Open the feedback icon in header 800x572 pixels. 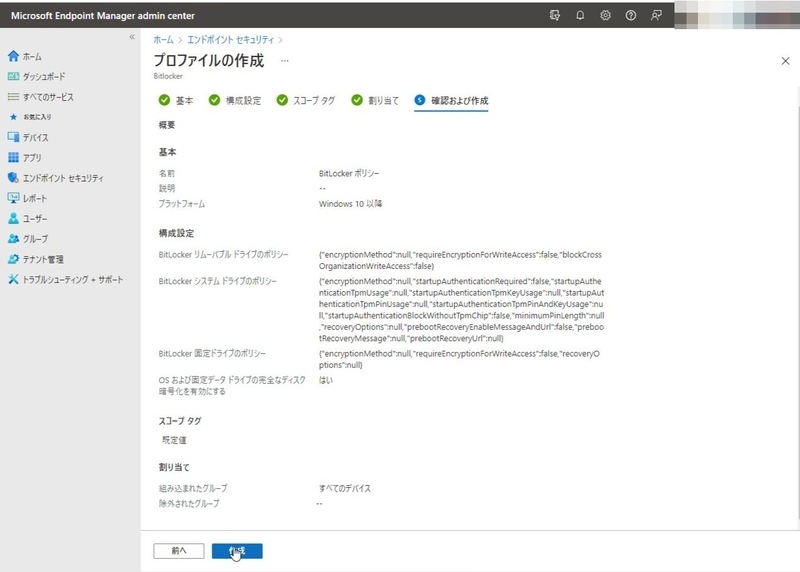[656, 15]
